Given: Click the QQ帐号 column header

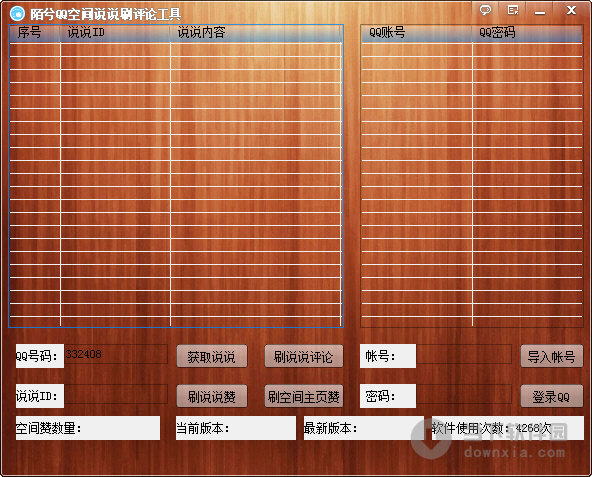Looking at the screenshot, I should click(417, 33).
